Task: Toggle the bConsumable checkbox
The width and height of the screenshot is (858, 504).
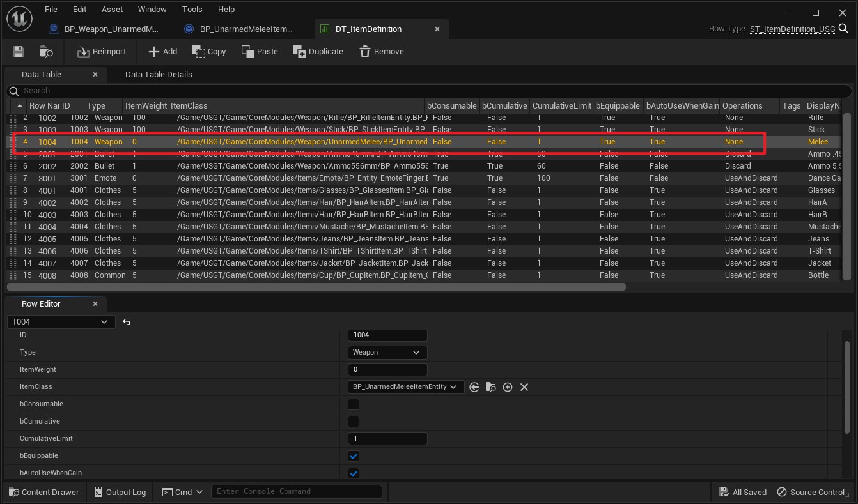Action: click(x=354, y=404)
